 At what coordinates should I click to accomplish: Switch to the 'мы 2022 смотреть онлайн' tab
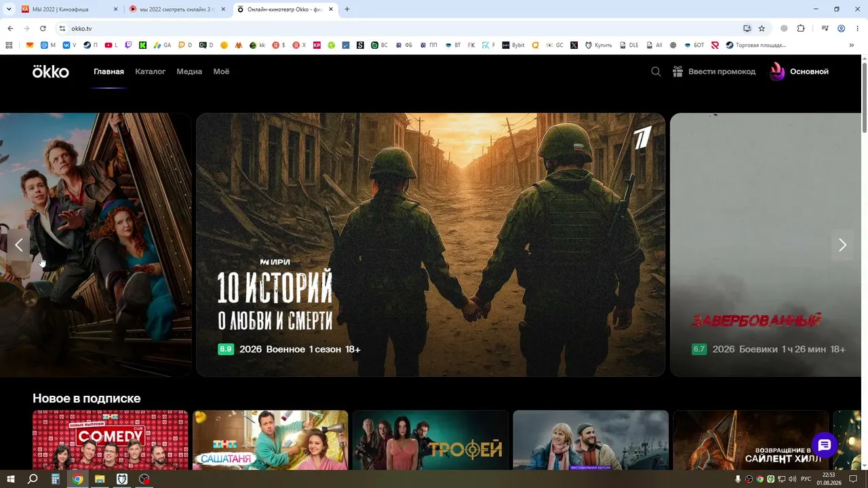(x=178, y=9)
